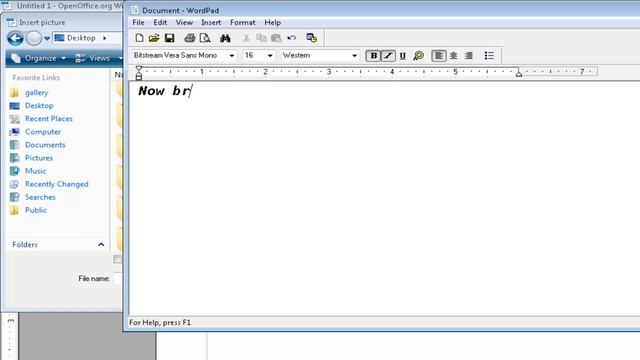
Task: Center the text alignment
Action: click(453, 56)
